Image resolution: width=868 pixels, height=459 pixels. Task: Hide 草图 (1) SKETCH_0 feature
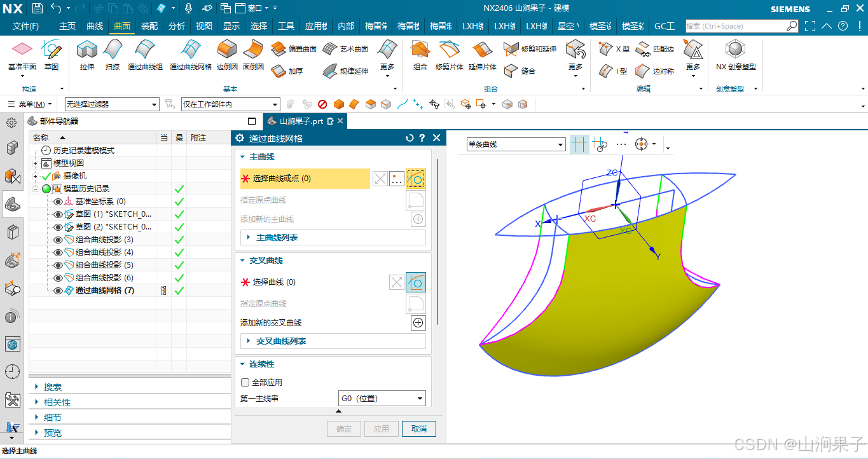point(58,214)
